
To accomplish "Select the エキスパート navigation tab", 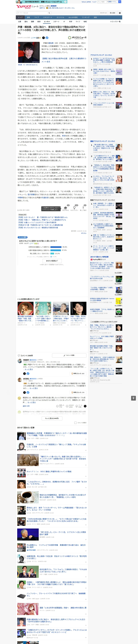I will pyautogui.click(x=48, y=17).
